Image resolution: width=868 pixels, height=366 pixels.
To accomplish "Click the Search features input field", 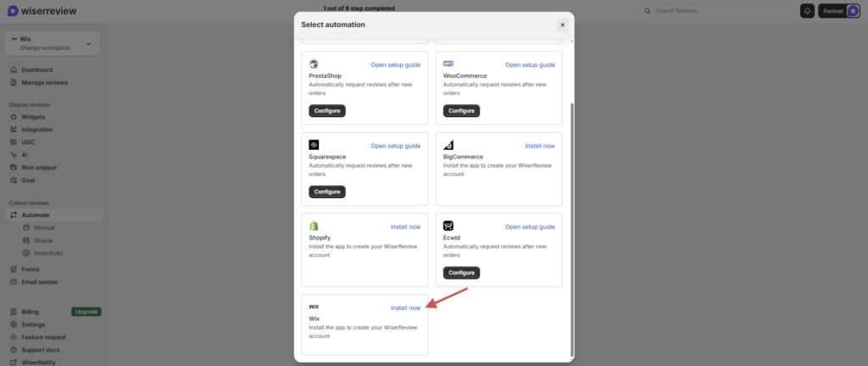I will pos(721,11).
